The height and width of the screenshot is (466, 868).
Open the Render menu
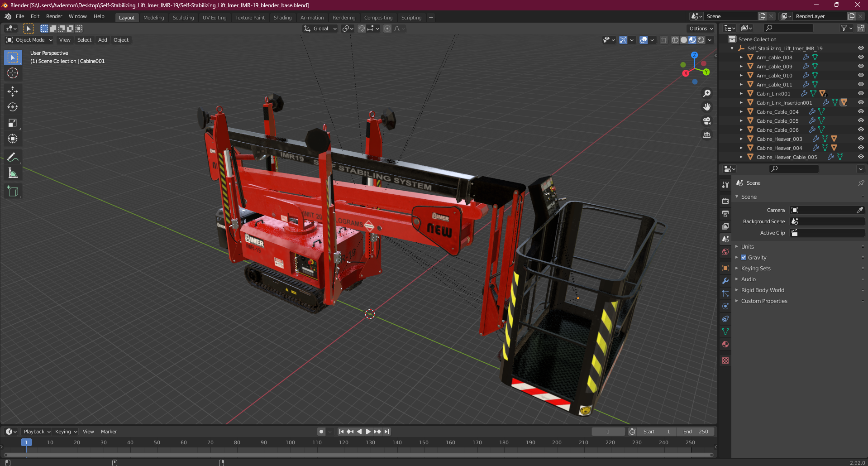click(x=54, y=16)
